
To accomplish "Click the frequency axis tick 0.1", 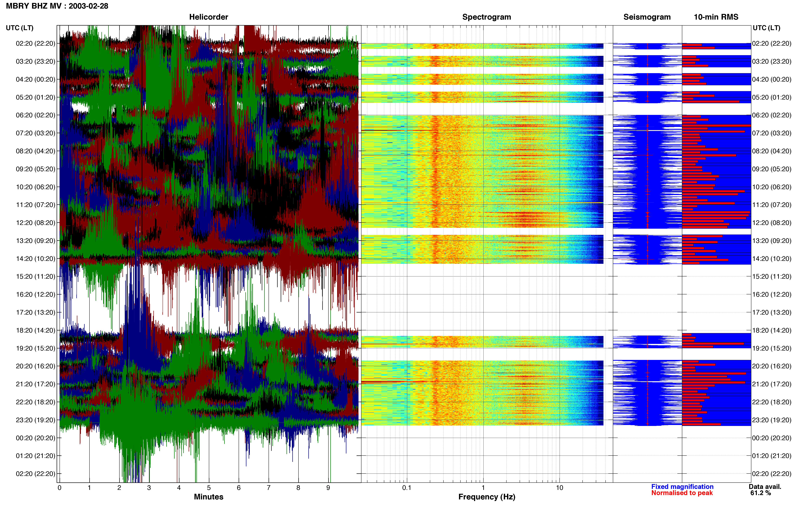I will tap(407, 488).
